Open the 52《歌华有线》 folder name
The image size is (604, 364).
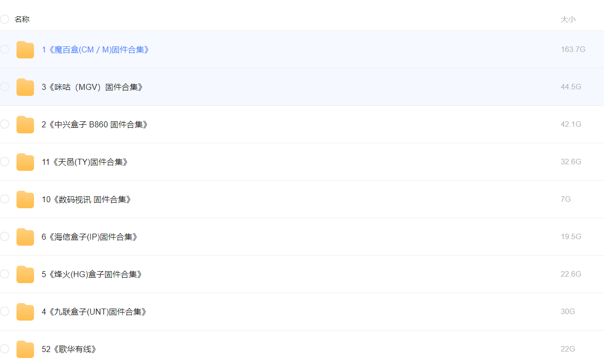pos(69,349)
